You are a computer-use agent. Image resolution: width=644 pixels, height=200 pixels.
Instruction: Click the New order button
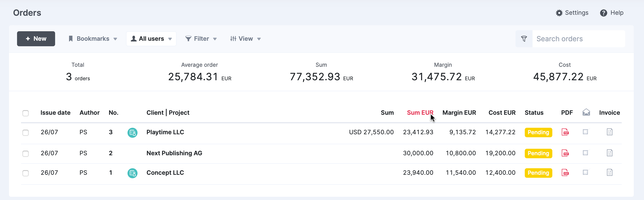coord(36,39)
